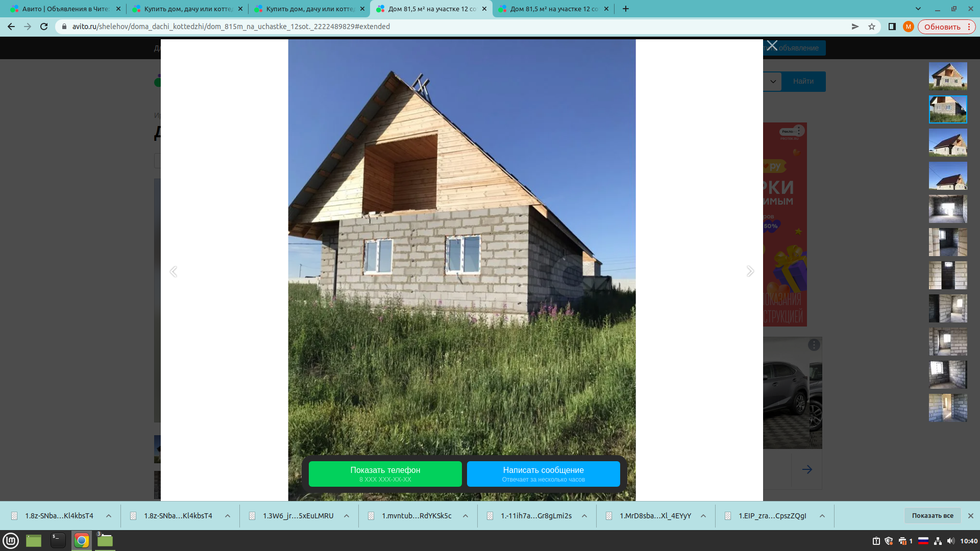Click Показать все downloads button

[932, 516]
